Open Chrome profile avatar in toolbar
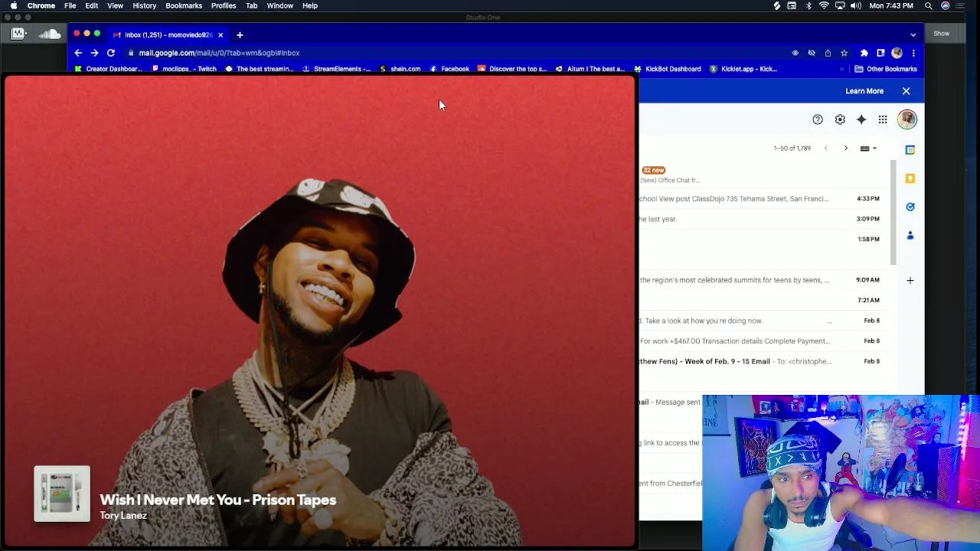The height and width of the screenshot is (551, 980). pyautogui.click(x=897, y=53)
